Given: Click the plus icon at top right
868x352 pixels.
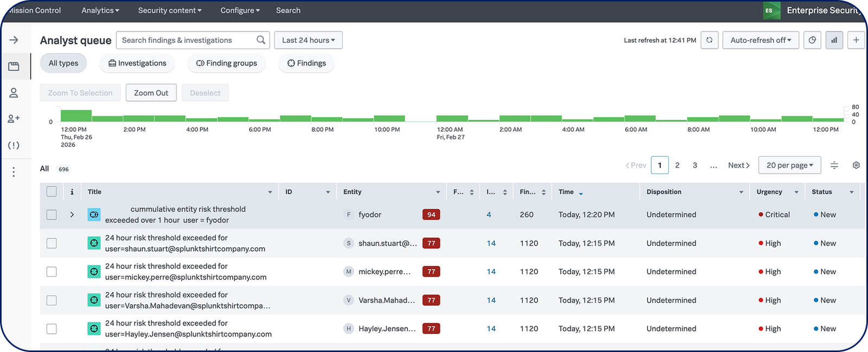Looking at the screenshot, I should (x=856, y=40).
